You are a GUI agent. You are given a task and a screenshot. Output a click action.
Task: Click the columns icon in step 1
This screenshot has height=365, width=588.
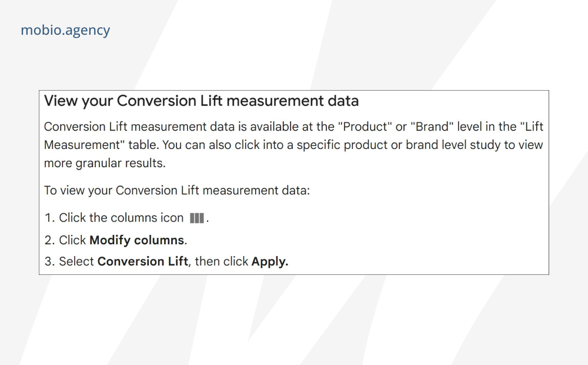(197, 218)
